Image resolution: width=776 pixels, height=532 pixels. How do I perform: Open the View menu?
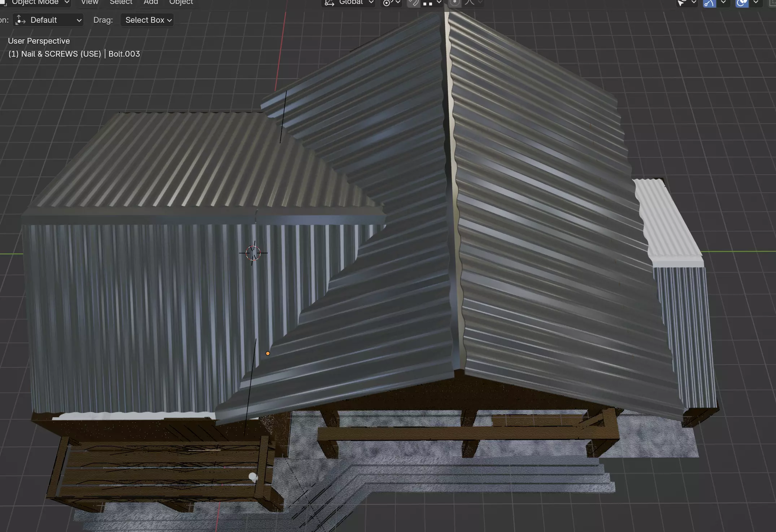click(90, 2)
